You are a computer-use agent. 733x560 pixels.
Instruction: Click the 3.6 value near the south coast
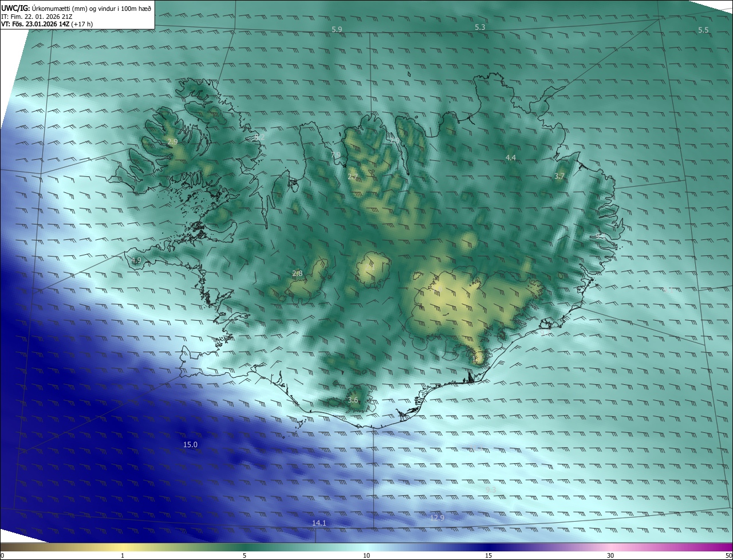[353, 400]
